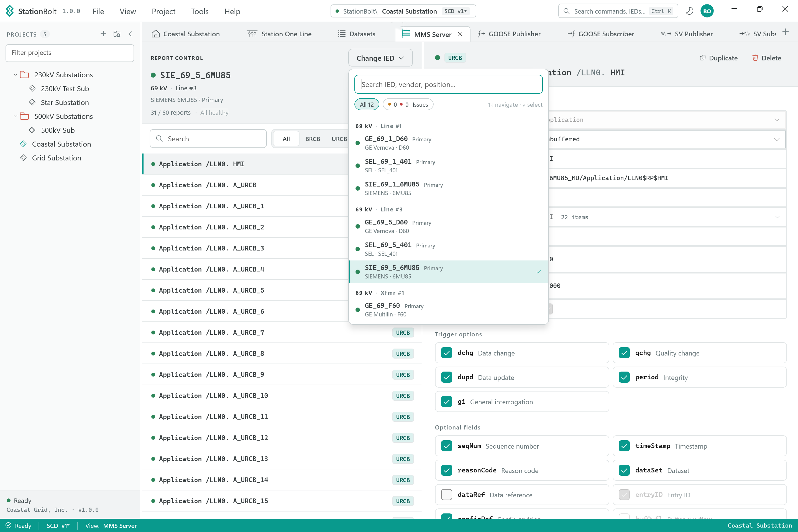798x532 pixels.
Task: Expand the Application dropdown chevron
Action: (777, 120)
